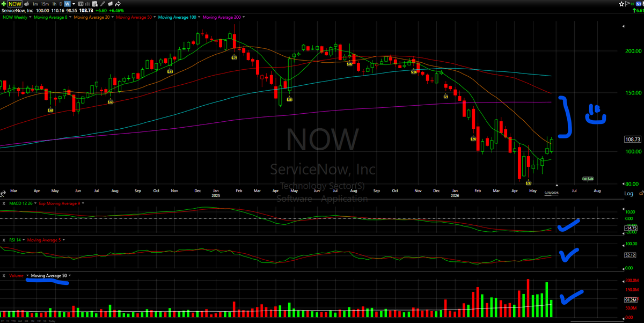Screen dimensions: 644x323
Task: Open the MACD 12 26 dropdown
Action: click(x=35, y=203)
